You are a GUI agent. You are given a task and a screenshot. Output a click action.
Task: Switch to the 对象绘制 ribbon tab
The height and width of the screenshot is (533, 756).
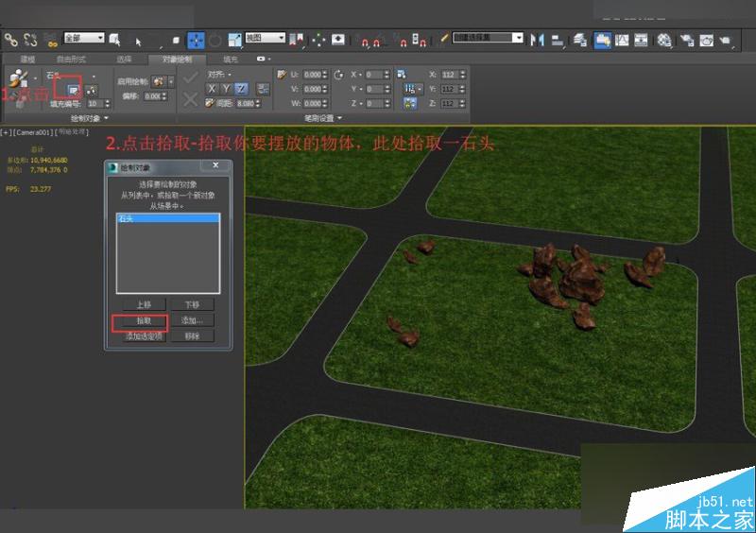click(x=176, y=59)
